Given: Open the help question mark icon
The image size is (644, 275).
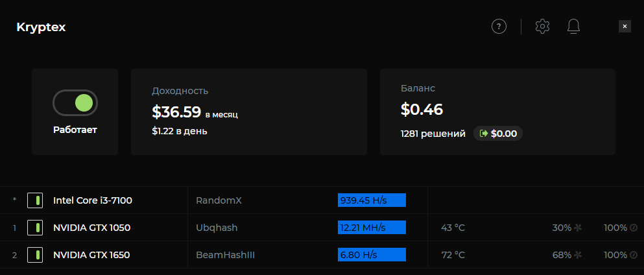Looking at the screenshot, I should [x=498, y=27].
